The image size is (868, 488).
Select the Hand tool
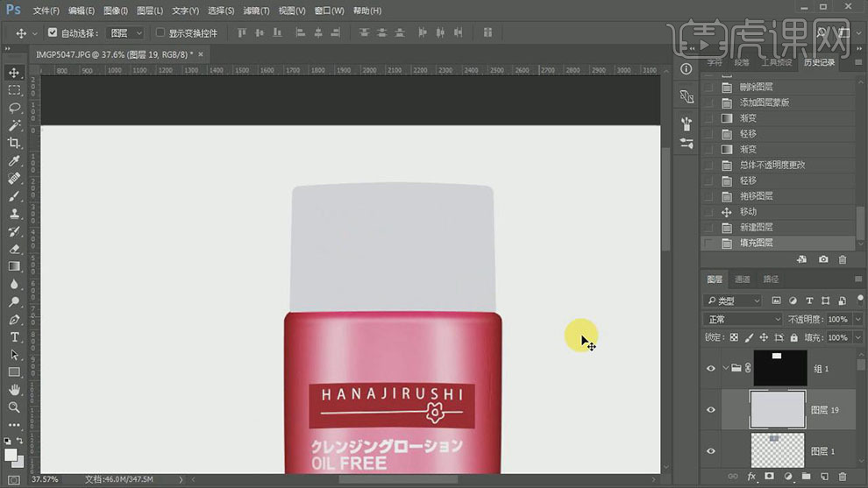tap(14, 390)
